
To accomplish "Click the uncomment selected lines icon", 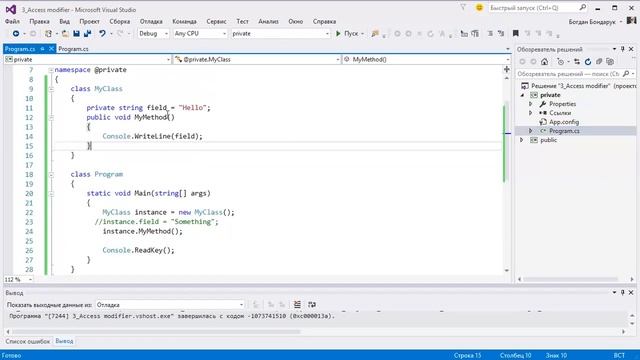I will tap(501, 33).
